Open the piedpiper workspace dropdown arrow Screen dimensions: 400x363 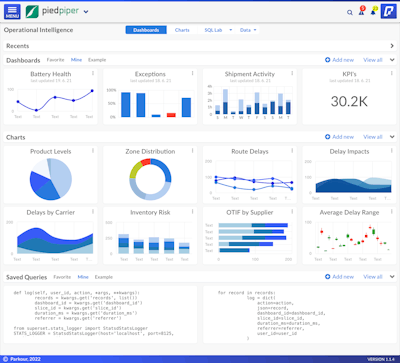coord(86,12)
